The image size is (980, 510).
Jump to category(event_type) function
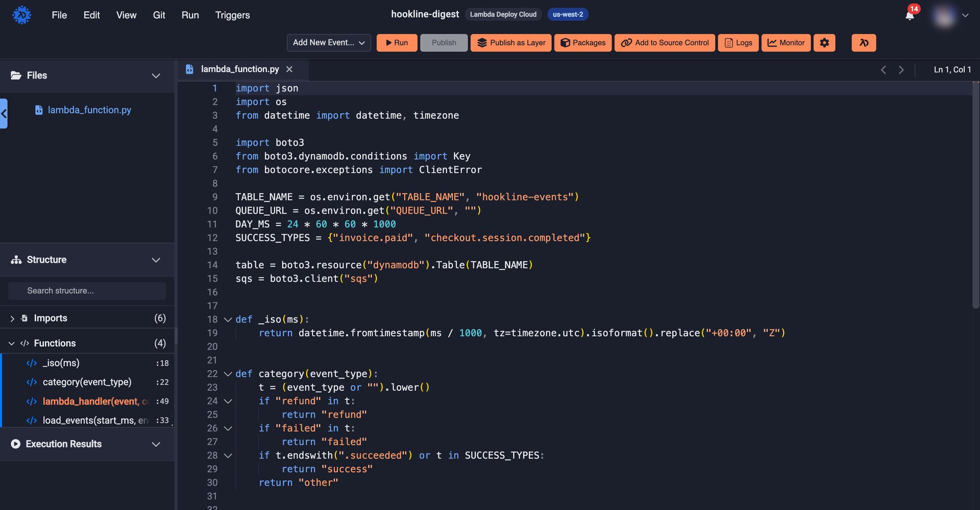(88, 382)
